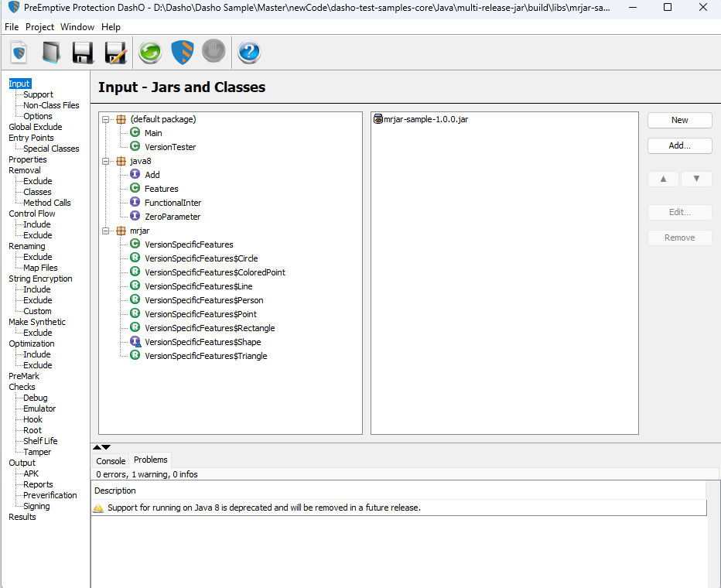Click the New button
721x588 pixels.
pyautogui.click(x=680, y=120)
